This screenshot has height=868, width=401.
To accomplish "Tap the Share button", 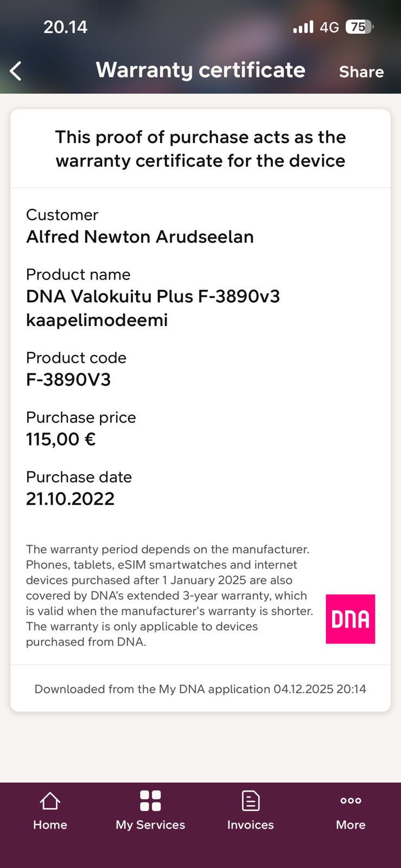I will (x=361, y=72).
